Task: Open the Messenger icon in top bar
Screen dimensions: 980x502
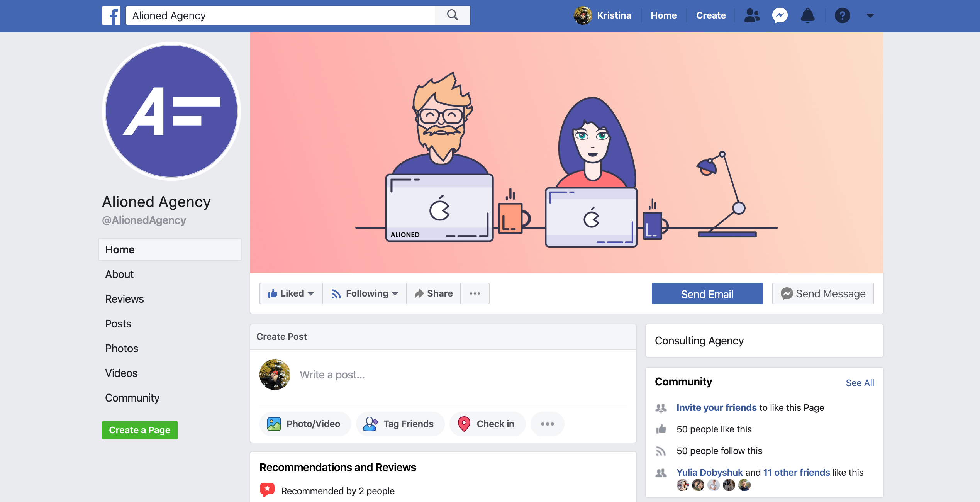Action: point(780,15)
